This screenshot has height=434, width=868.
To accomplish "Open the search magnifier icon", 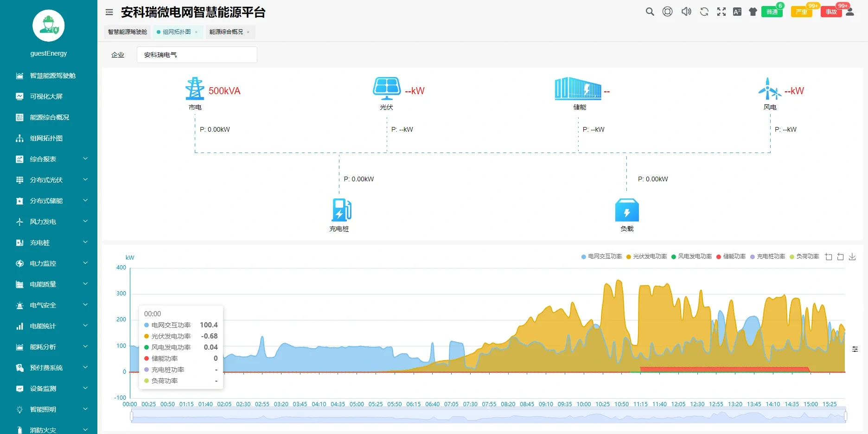I will (650, 12).
